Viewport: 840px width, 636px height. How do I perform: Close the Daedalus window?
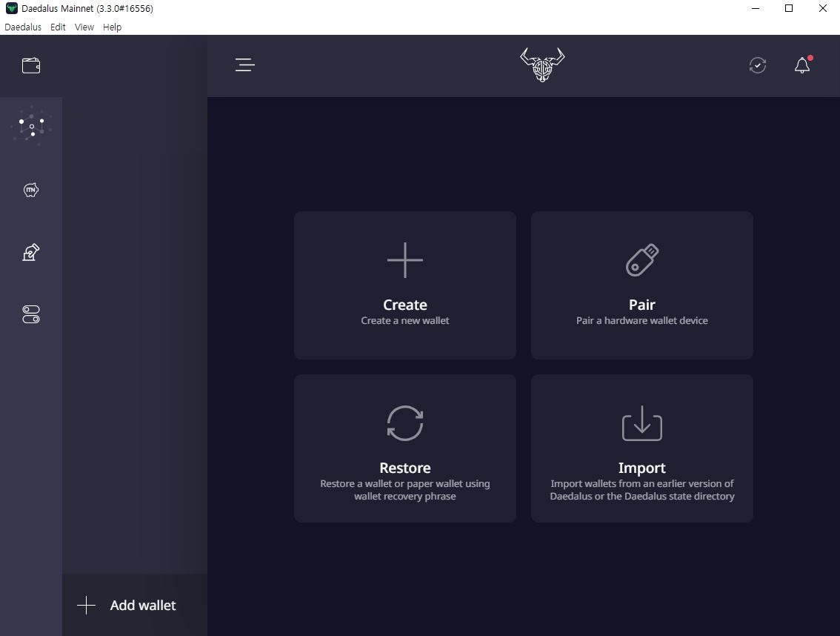[823, 9]
